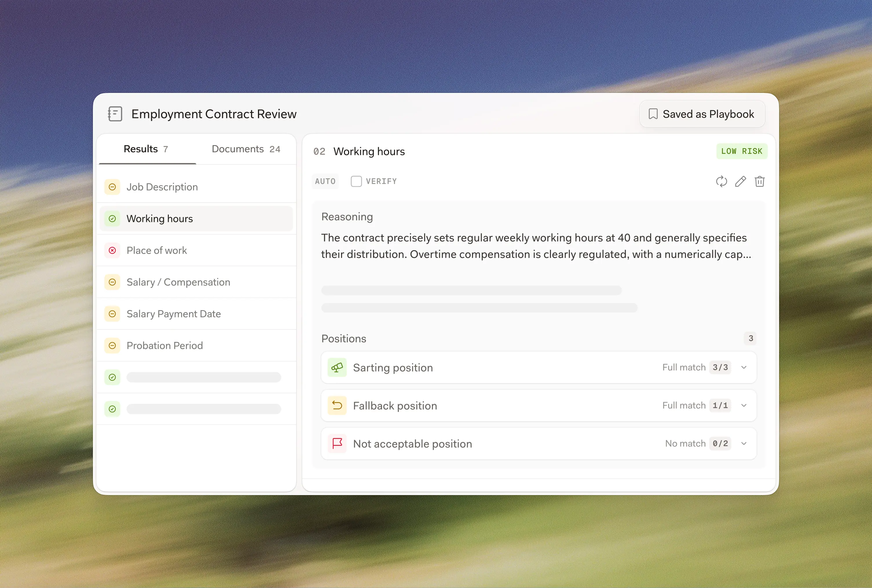Select the Working hours result
Viewport: 872px width, 588px height.
pos(197,219)
